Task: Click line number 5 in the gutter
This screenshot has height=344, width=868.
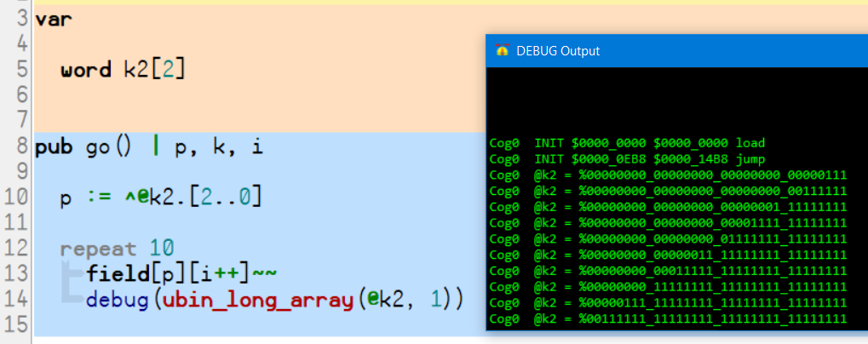Action: pyautogui.click(x=21, y=70)
